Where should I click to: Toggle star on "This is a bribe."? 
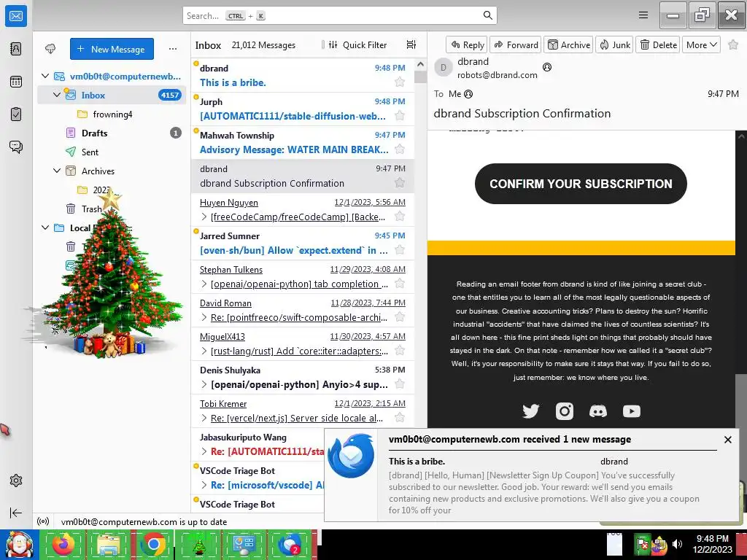(x=400, y=82)
